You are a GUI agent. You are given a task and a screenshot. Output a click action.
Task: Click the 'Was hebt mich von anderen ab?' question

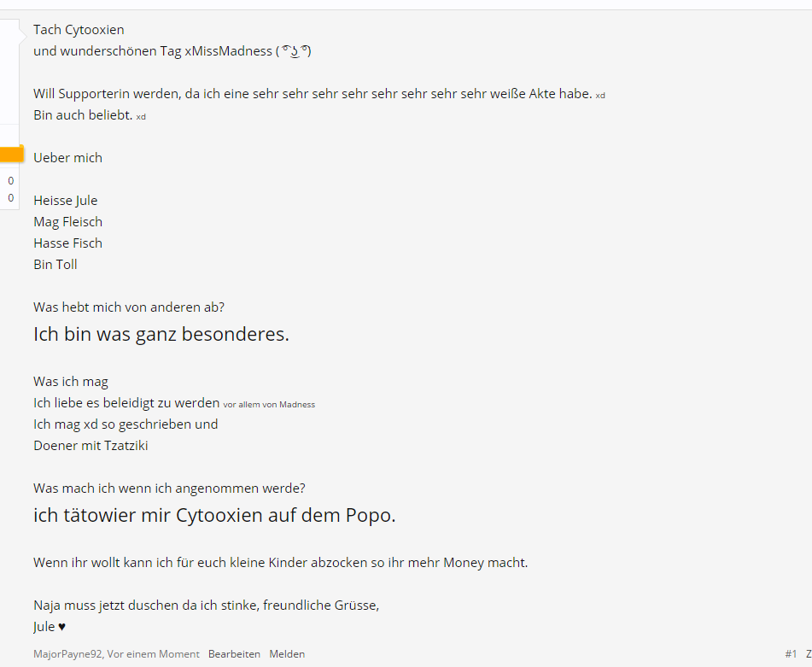[129, 307]
